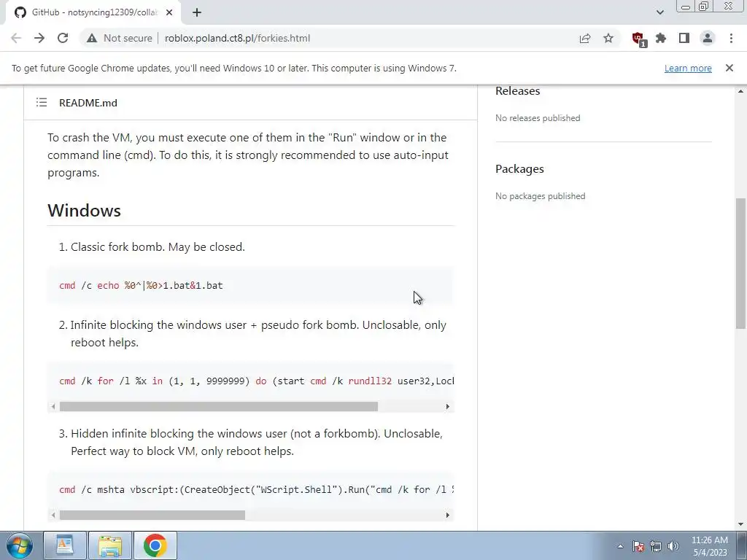Open the tab search chevron
The width and height of the screenshot is (747, 560).
[659, 12]
